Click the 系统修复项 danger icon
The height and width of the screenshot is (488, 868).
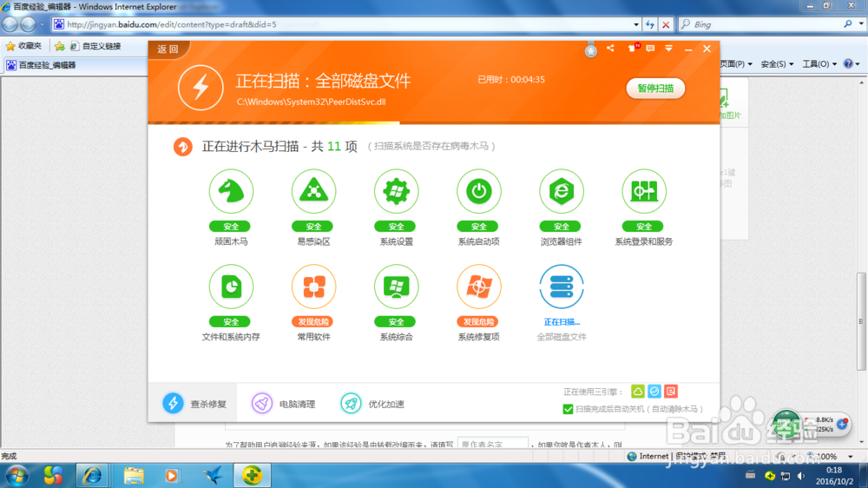pos(479,287)
